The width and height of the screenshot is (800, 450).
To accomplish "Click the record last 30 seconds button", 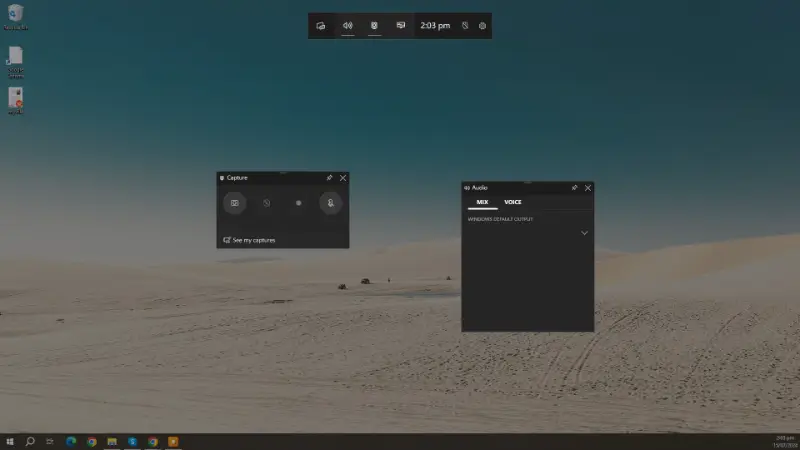I will point(267,203).
